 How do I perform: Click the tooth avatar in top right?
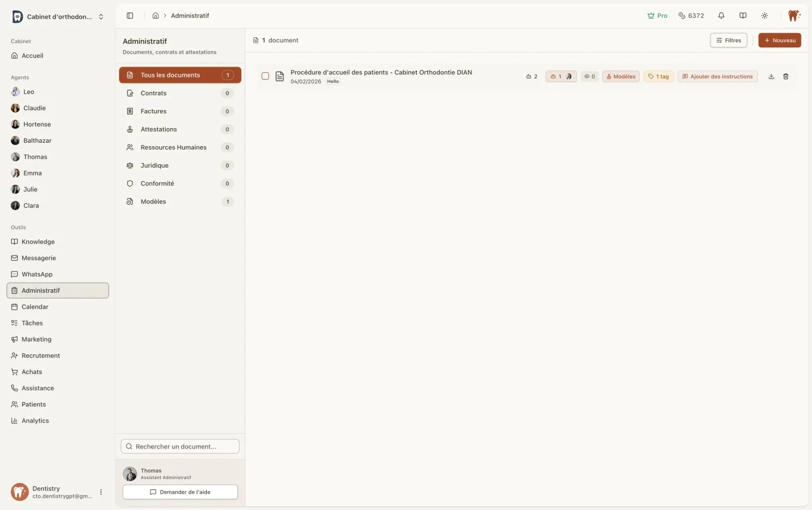click(x=794, y=16)
